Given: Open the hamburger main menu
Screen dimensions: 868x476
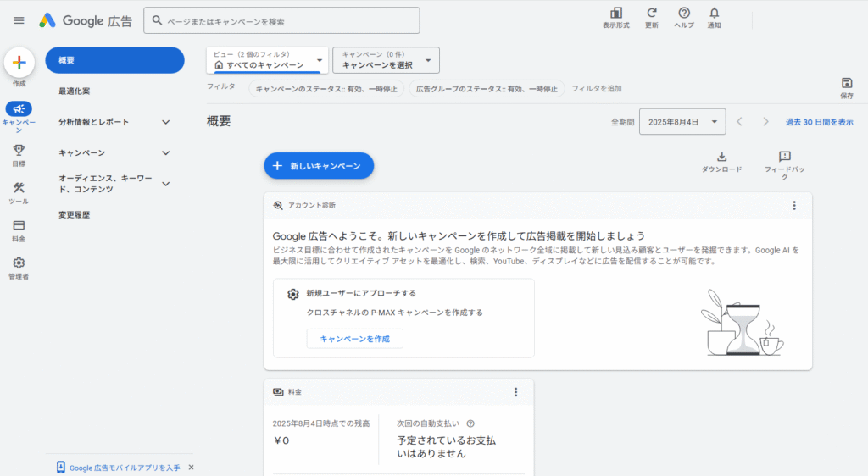Looking at the screenshot, I should click(x=19, y=20).
